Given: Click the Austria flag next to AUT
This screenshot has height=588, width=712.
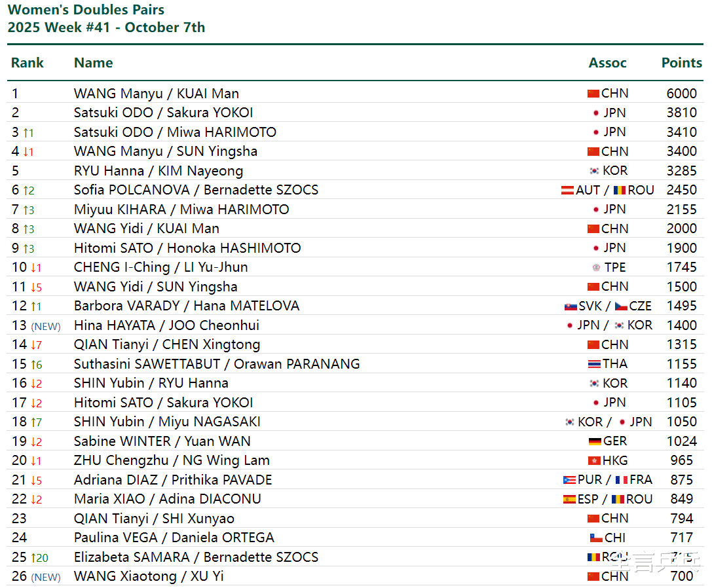Looking at the screenshot, I should (x=568, y=191).
